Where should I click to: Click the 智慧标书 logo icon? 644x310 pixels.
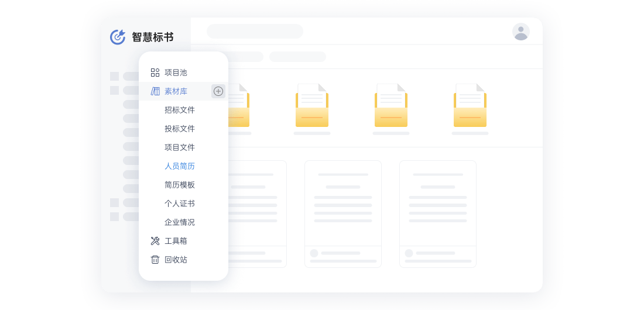coord(118,37)
